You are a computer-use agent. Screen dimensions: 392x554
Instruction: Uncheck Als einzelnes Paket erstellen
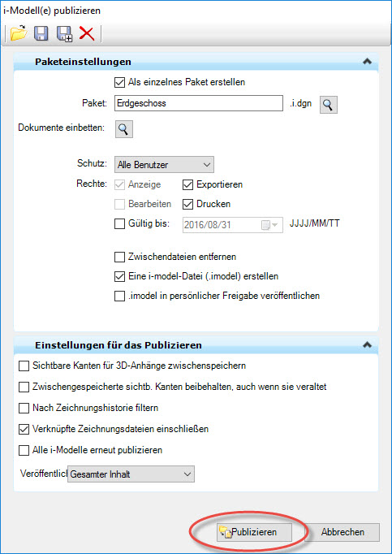point(120,82)
